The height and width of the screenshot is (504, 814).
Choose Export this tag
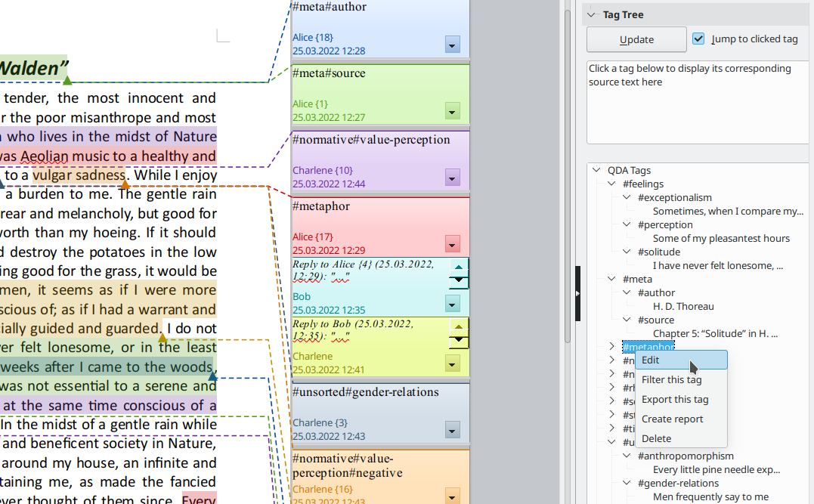coord(681,400)
